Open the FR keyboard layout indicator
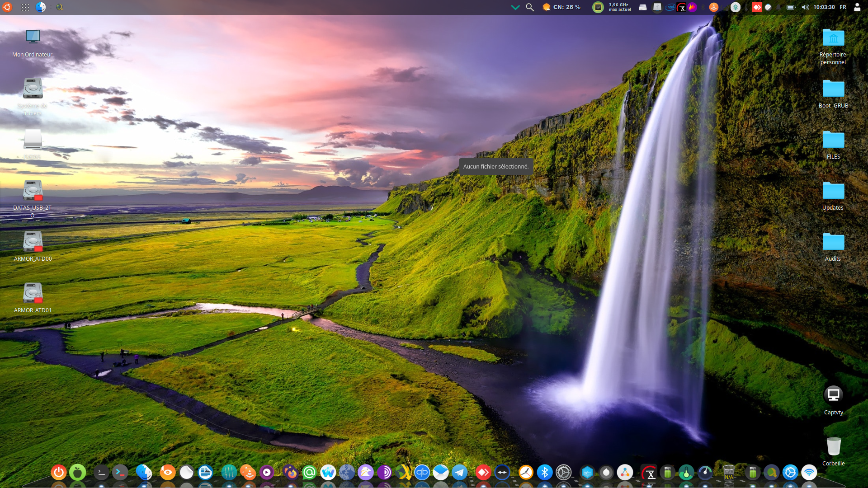Viewport: 868px width, 488px height. tap(843, 7)
